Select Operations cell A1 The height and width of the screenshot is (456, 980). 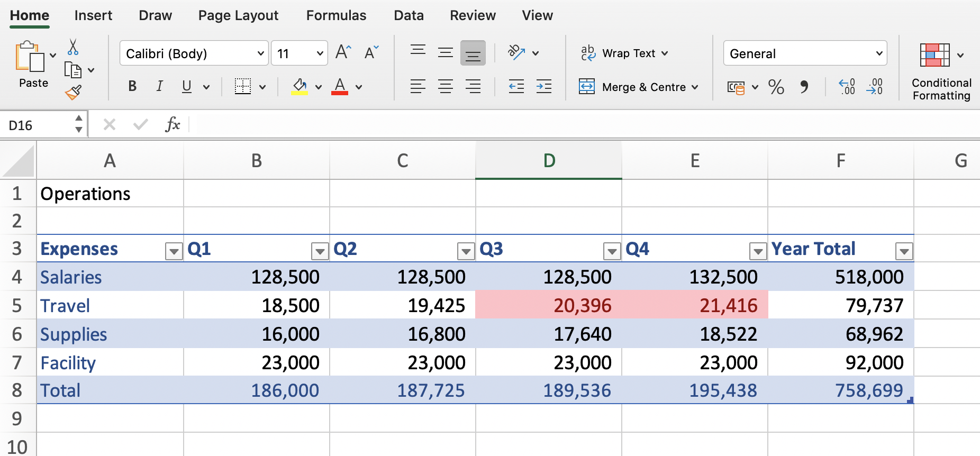110,194
